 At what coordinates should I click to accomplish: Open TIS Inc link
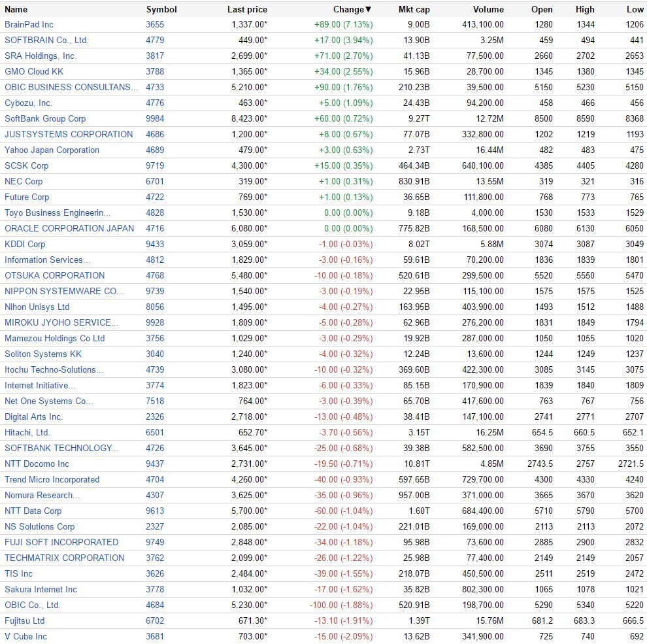pos(18,573)
